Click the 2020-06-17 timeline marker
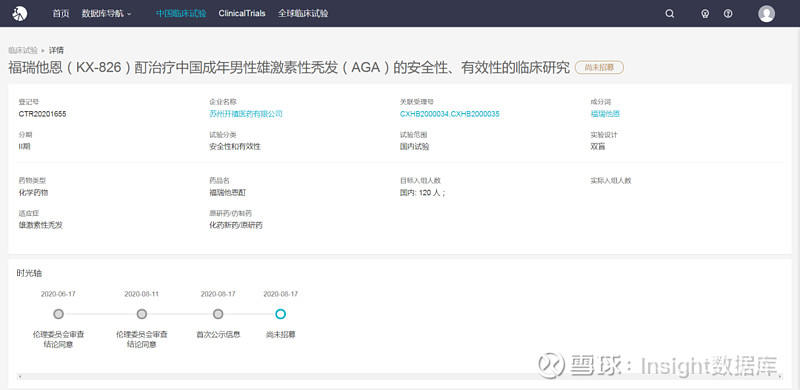 pos(58,314)
